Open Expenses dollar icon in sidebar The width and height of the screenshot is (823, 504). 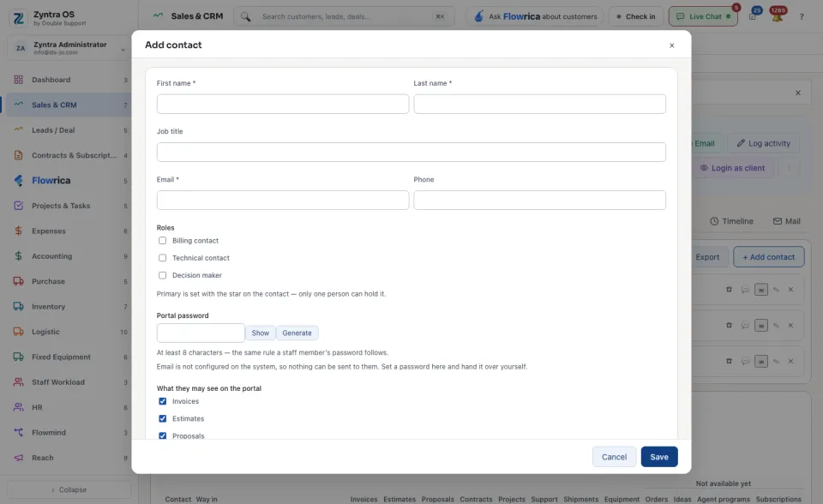pyautogui.click(x=18, y=231)
